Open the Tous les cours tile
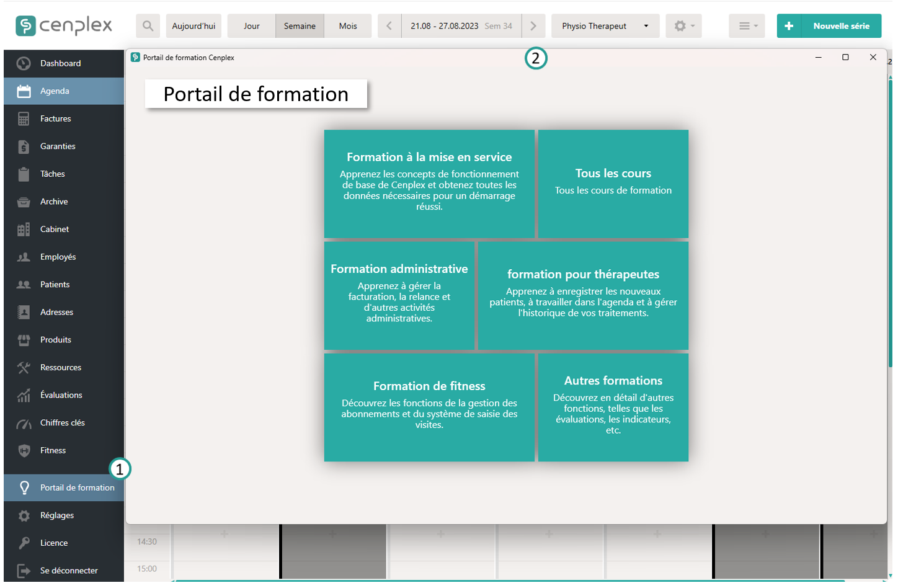This screenshot has height=588, width=898. point(613,184)
